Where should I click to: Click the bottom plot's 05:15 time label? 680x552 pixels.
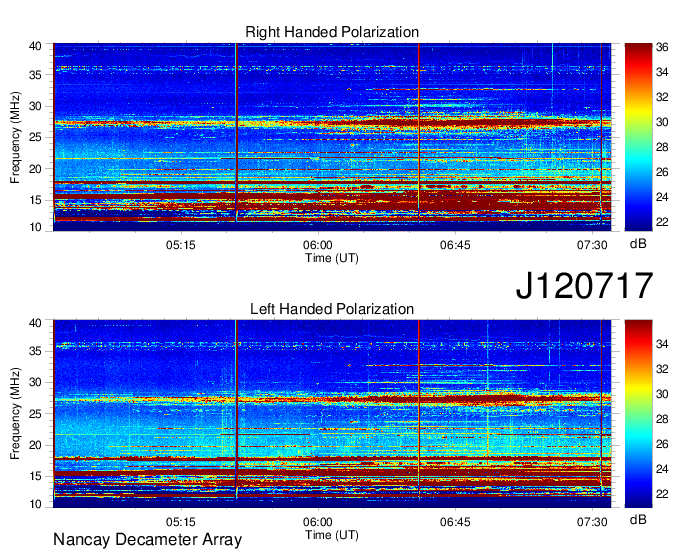click(x=180, y=522)
